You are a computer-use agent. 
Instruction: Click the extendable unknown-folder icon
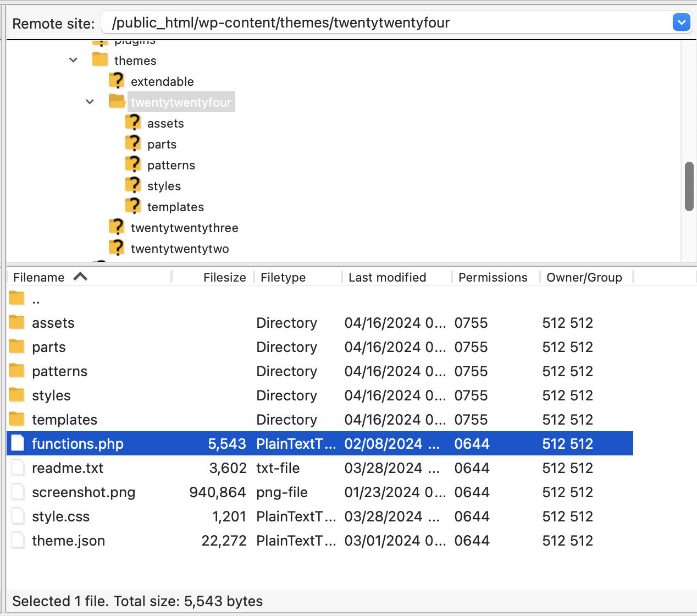tap(117, 80)
